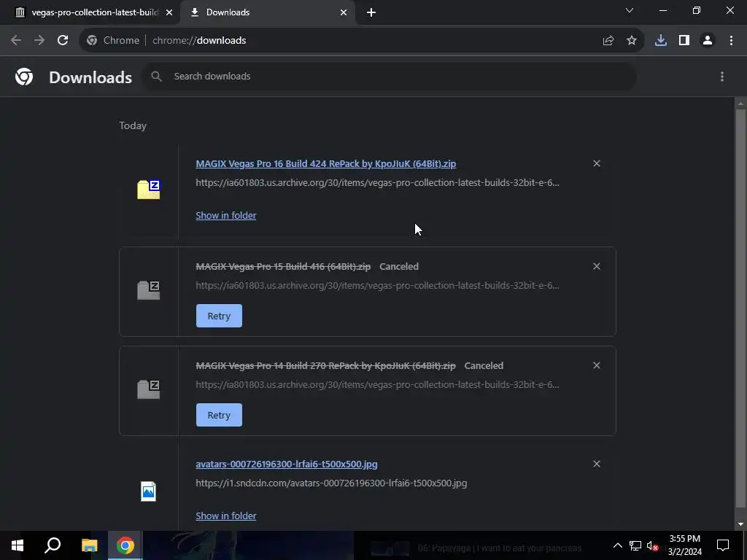Remove canceled Vegas Pro 14 entry
747x560 pixels.
point(597,365)
